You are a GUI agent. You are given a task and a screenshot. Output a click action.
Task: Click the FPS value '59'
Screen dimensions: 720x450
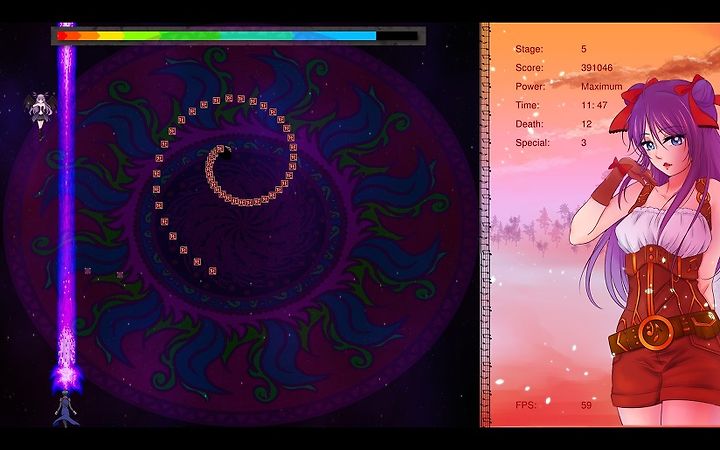[x=586, y=405]
